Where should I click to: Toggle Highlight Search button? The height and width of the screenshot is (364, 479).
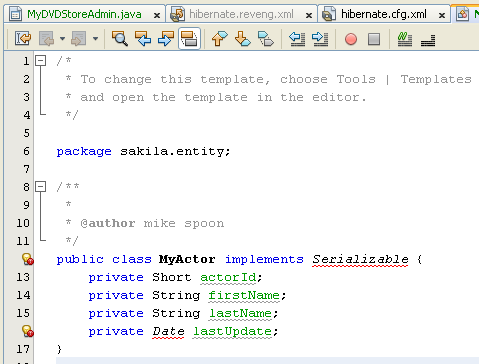189,39
